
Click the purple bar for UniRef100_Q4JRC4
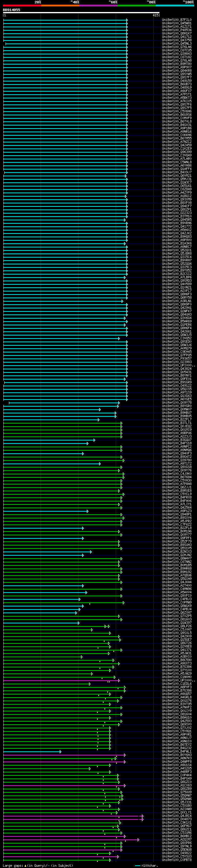coord(73,816)
